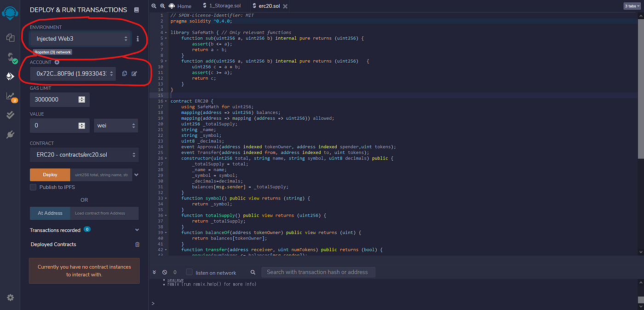Expand the Transactions recorded section
Image resolution: width=644 pixels, height=310 pixels.
pyautogui.click(x=137, y=230)
